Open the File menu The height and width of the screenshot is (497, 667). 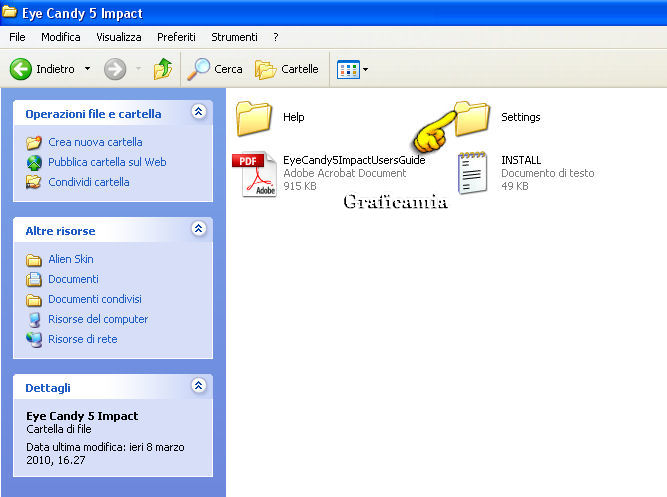17,37
